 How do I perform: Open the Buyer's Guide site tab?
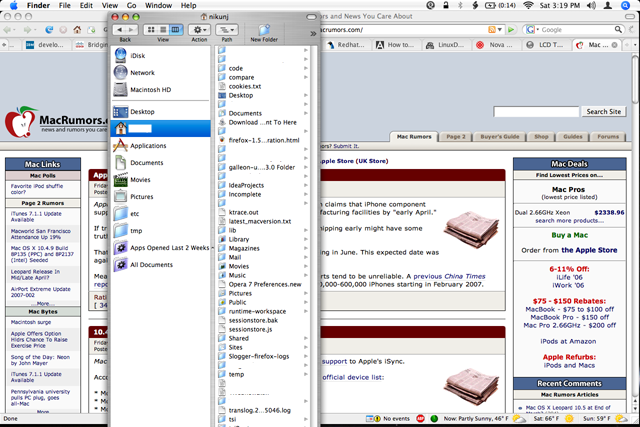point(500,137)
